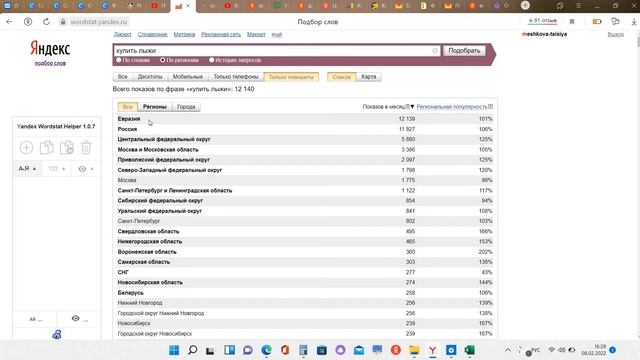Click the copy with frequency icon in Helper

(67, 147)
